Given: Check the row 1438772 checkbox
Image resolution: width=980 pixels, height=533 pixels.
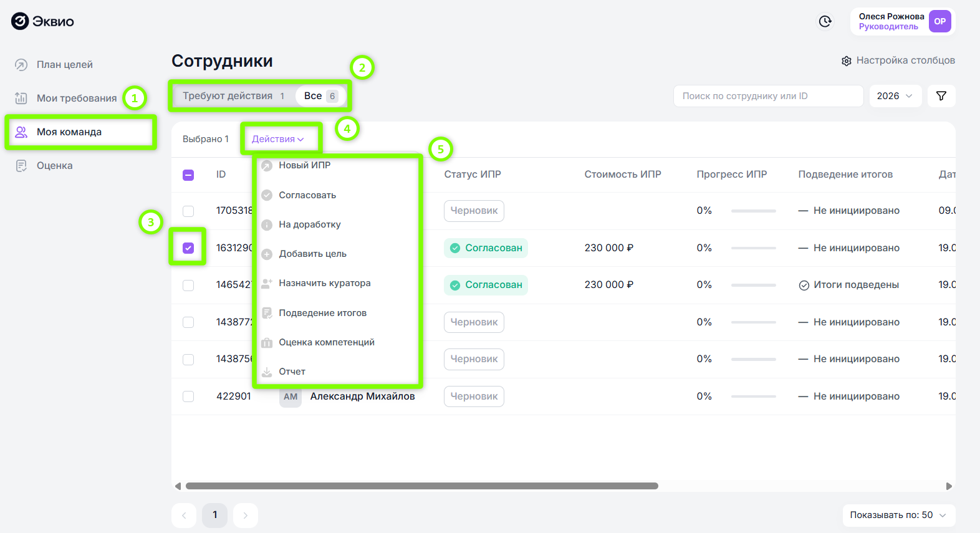Looking at the screenshot, I should click(188, 322).
